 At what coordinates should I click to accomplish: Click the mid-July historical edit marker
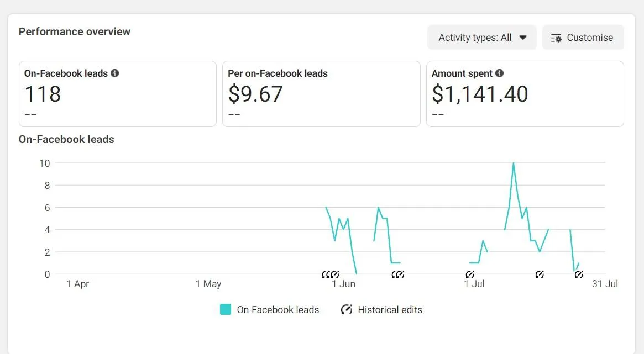(x=540, y=274)
